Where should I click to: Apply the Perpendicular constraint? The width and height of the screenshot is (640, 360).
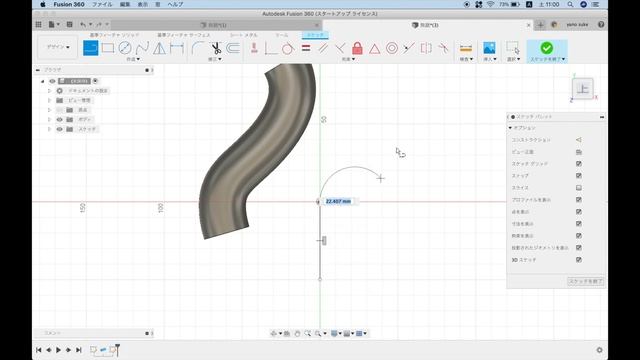340,48
